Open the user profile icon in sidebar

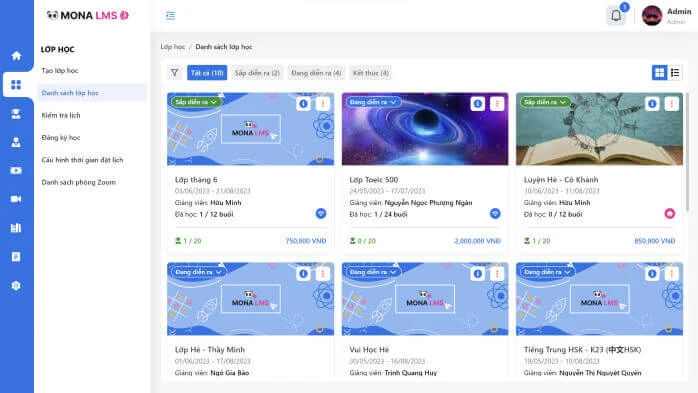tap(16, 142)
